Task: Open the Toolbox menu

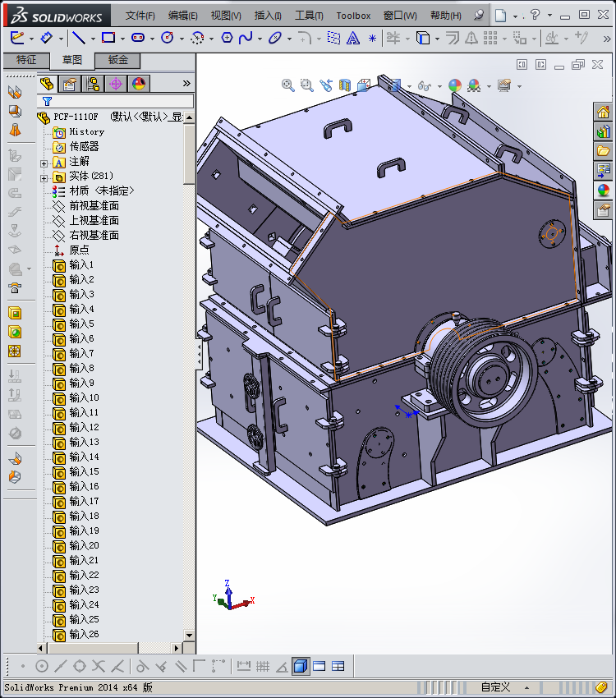Action: tap(353, 16)
